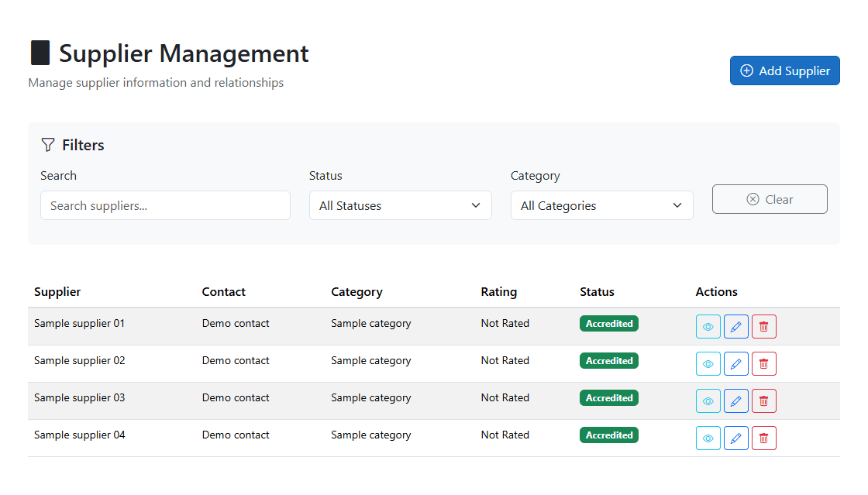Screen dimensions: 868x495
Task: Click Demo contact in Sample supplier 01 row
Action: pyautogui.click(x=236, y=324)
